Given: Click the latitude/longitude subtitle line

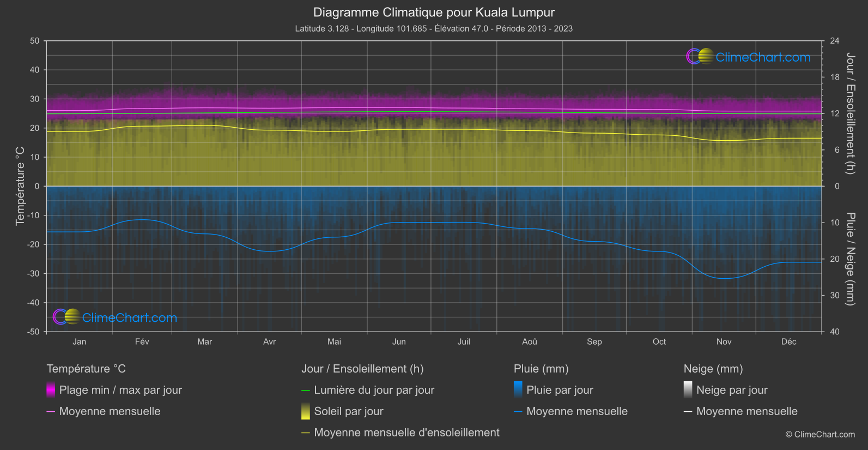Looking at the screenshot, I should coord(434,28).
